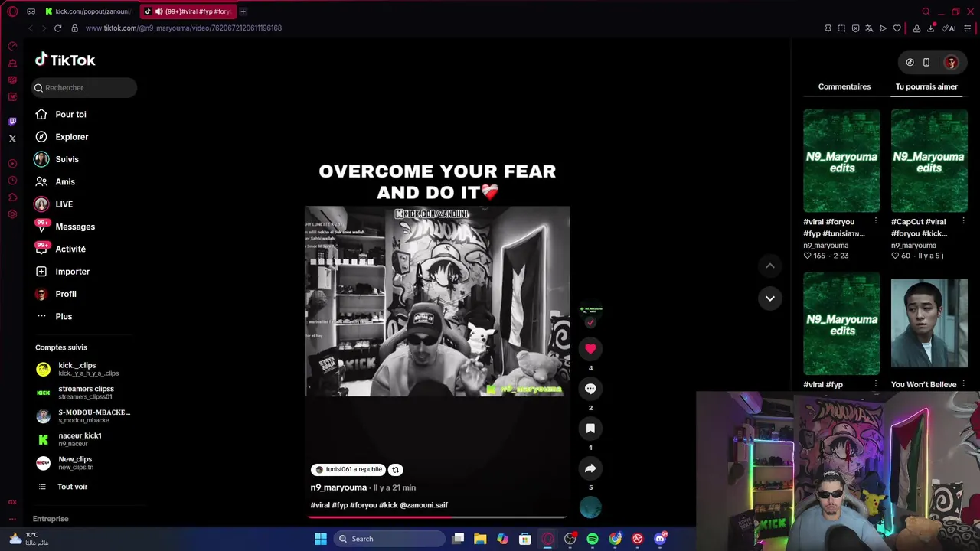Open a new browser tab
The height and width of the screenshot is (551, 980).
(x=243, y=11)
